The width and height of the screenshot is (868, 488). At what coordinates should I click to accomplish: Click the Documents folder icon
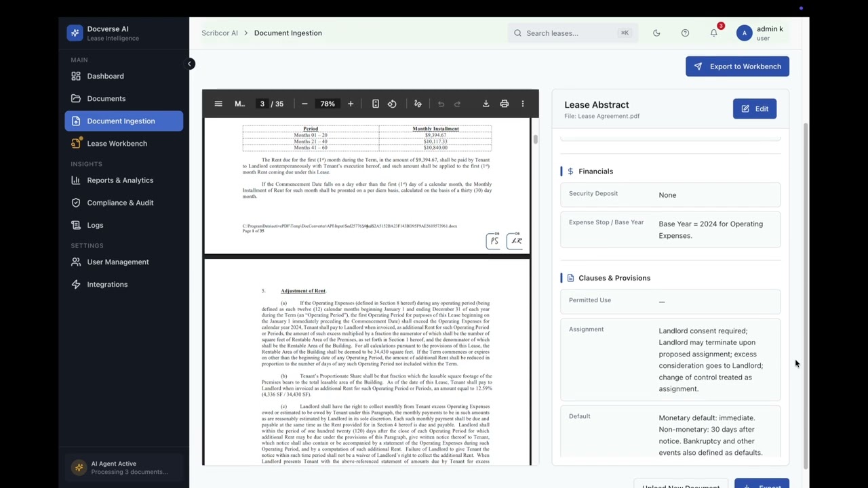coord(76,98)
